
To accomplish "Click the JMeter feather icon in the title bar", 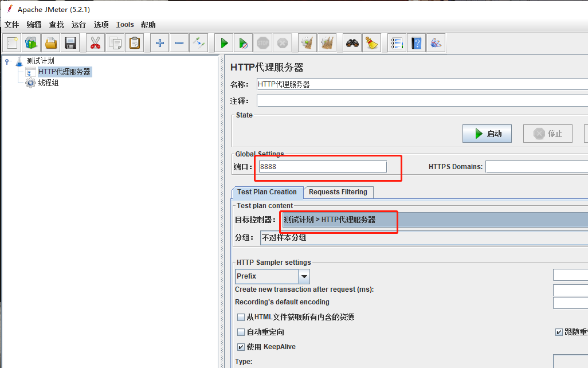I will pyautogui.click(x=10, y=9).
